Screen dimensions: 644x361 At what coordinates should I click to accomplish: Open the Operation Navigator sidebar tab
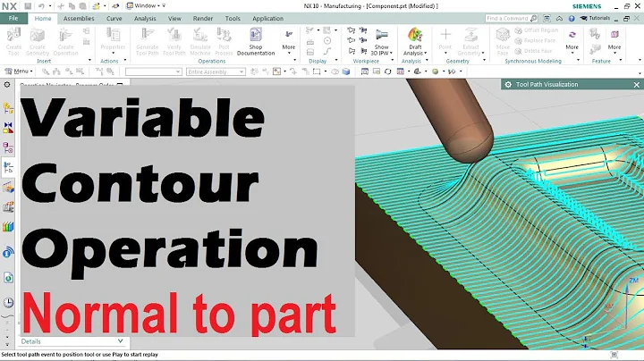8,167
